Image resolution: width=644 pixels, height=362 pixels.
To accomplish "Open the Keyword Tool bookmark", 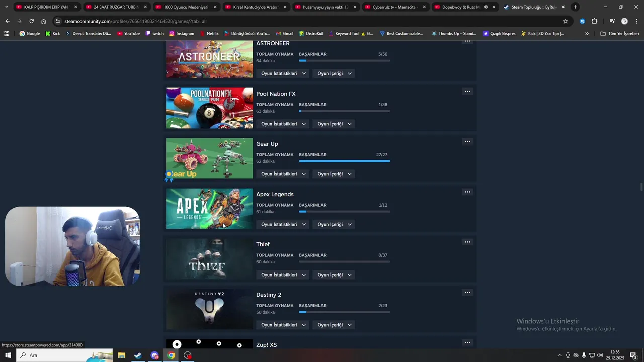I will click(350, 34).
